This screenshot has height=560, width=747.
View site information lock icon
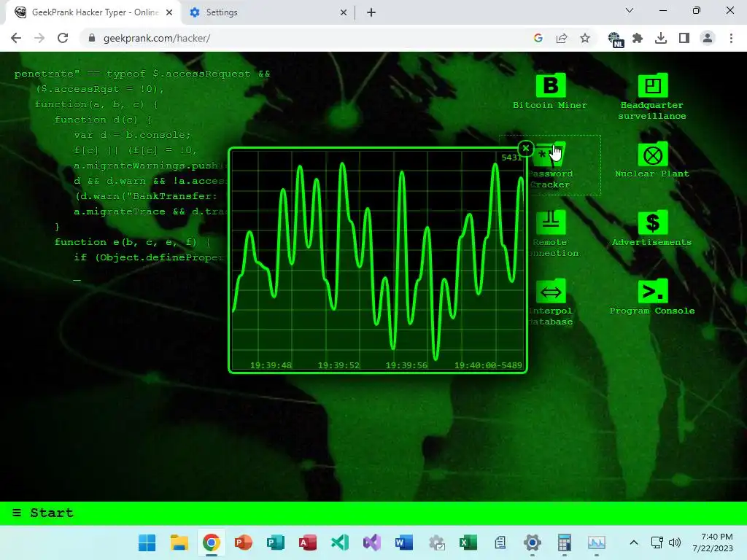(92, 38)
